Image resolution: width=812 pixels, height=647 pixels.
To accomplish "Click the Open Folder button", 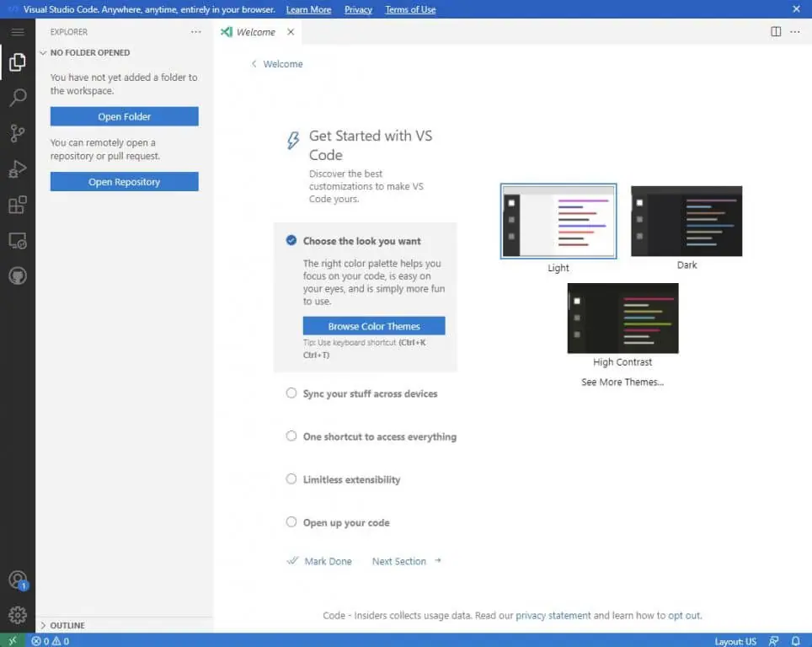I will pos(124,116).
